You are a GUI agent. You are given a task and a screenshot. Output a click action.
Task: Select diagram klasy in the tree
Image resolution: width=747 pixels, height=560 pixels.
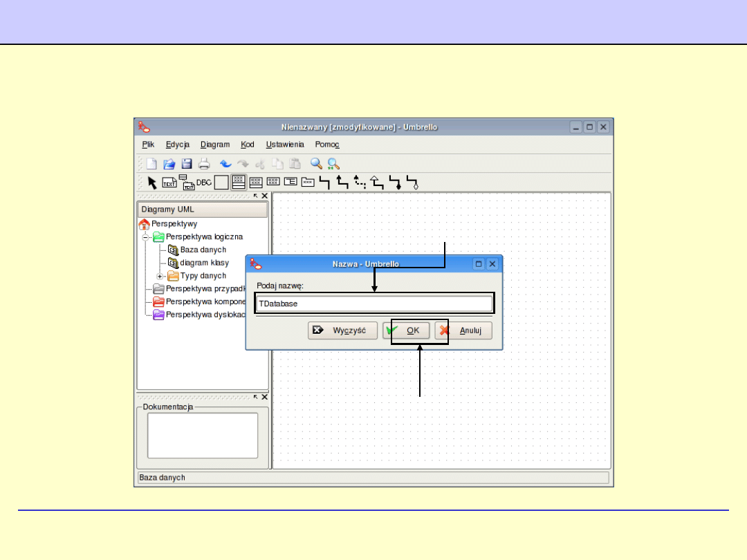point(204,263)
